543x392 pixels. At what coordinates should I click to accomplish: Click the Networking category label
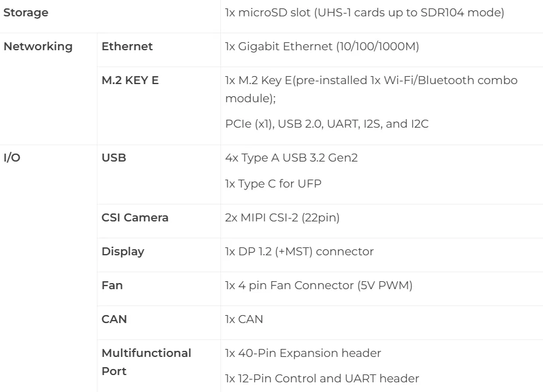38,47
